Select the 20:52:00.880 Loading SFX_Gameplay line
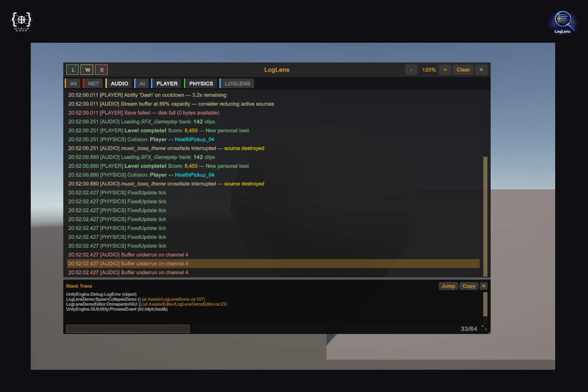 pos(273,157)
